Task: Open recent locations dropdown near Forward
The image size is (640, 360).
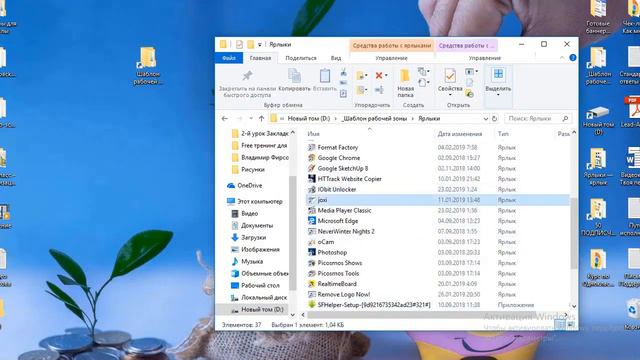Action: (251, 118)
